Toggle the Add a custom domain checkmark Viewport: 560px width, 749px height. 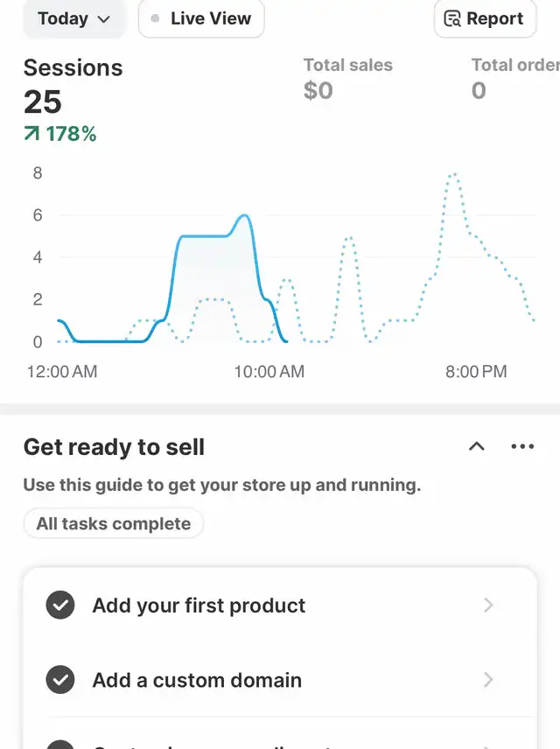[60, 680]
